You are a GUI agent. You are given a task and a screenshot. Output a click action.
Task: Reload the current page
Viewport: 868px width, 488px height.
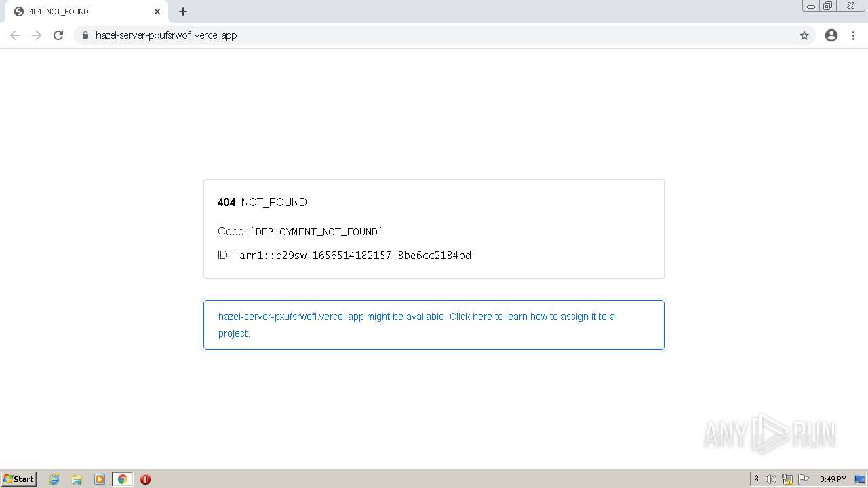pos(58,35)
